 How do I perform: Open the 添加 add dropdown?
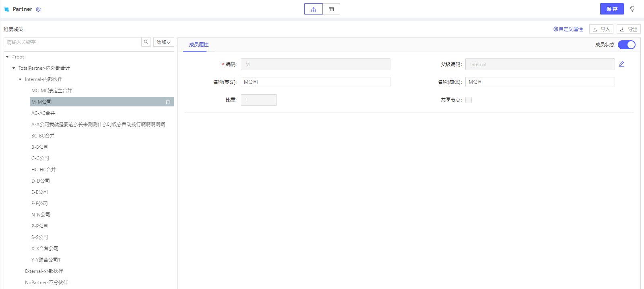click(x=163, y=42)
